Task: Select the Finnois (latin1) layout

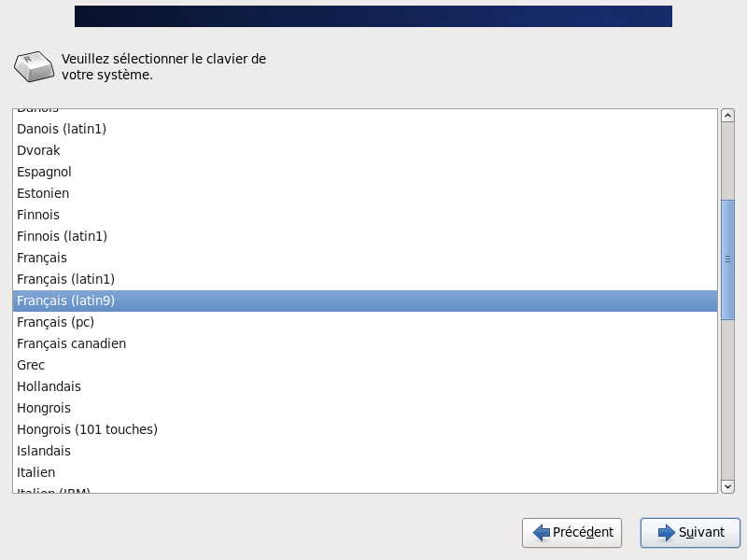Action: coord(62,236)
